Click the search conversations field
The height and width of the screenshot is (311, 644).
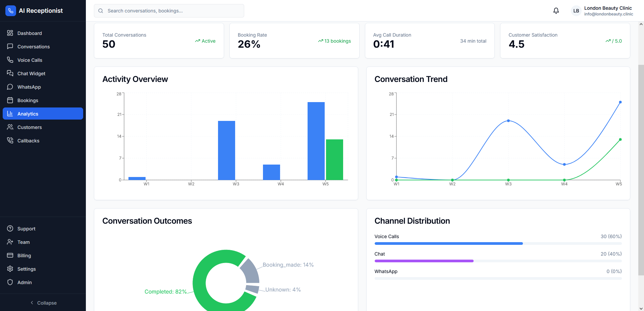coord(169,10)
